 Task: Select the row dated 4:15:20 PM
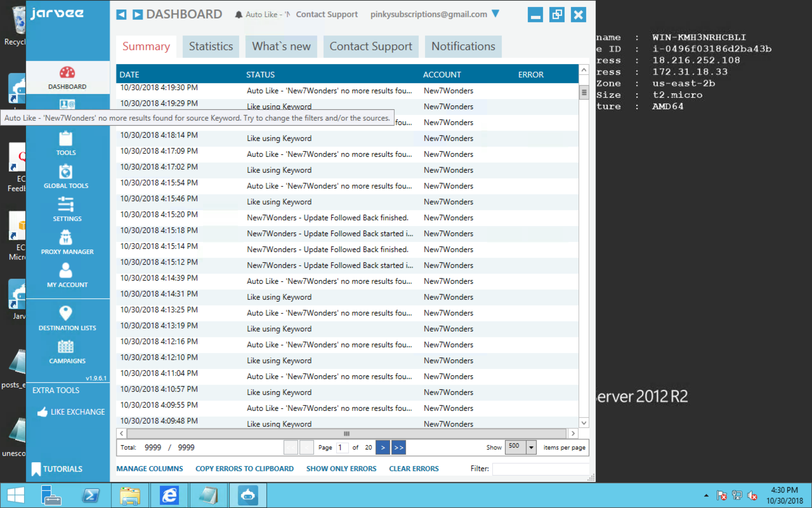coord(347,218)
